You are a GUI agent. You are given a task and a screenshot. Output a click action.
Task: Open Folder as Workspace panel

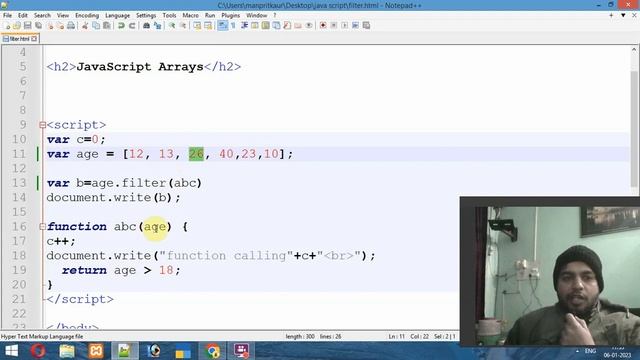(298, 25)
